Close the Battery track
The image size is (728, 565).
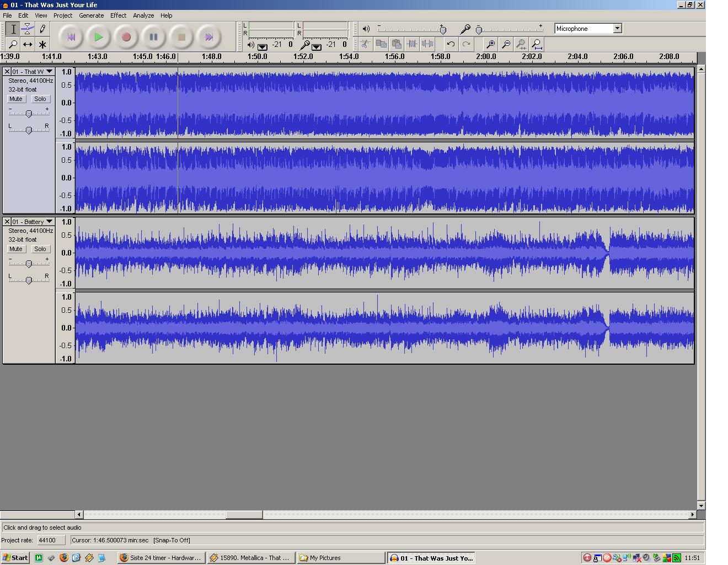(x=7, y=222)
